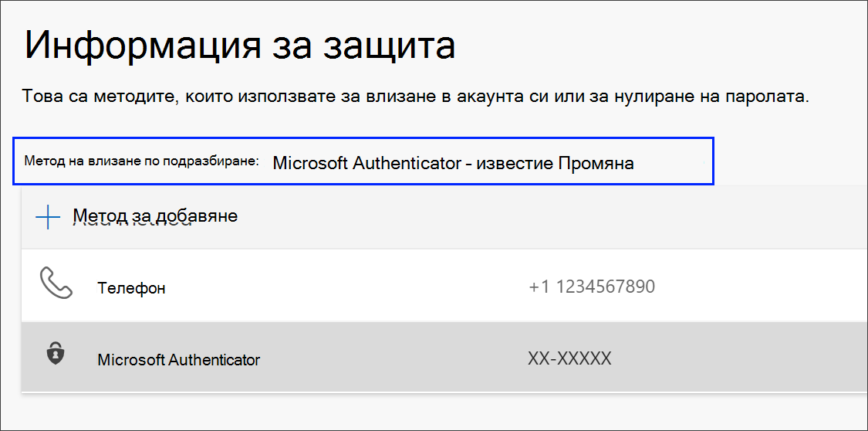
Task: Select the Microsoft Authenticator row label
Action: pos(179,359)
